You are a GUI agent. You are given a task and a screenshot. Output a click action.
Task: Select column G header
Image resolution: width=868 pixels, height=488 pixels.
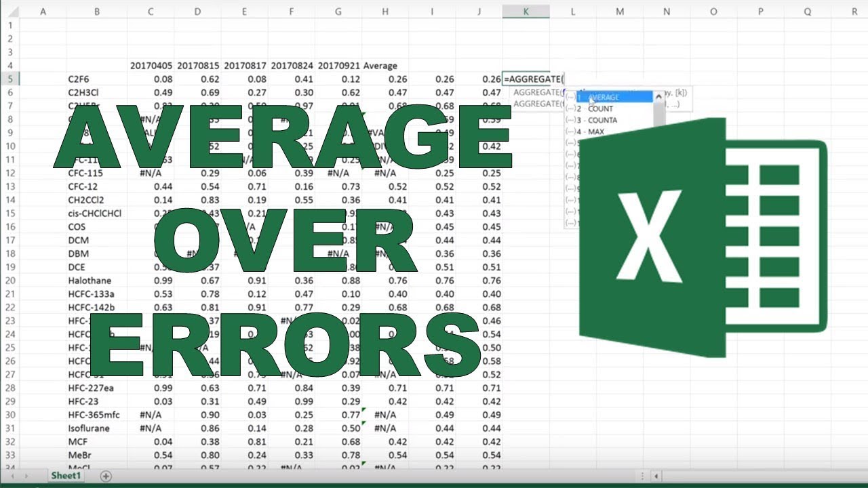tap(338, 12)
